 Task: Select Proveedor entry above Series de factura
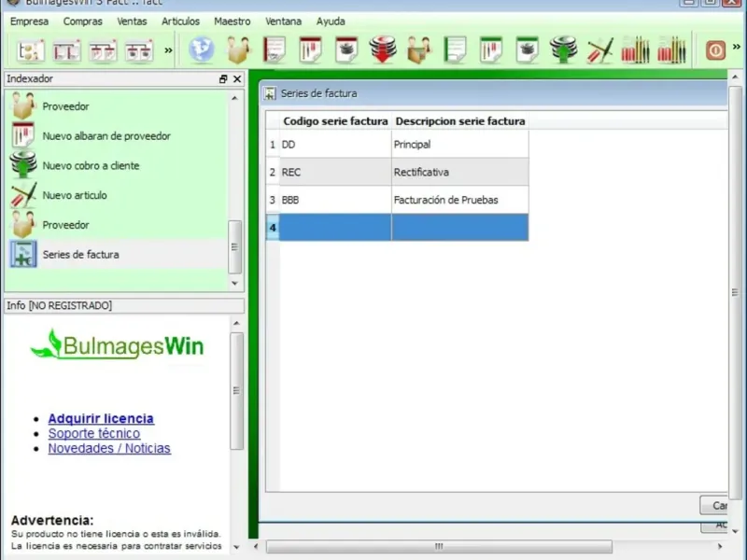click(117, 225)
